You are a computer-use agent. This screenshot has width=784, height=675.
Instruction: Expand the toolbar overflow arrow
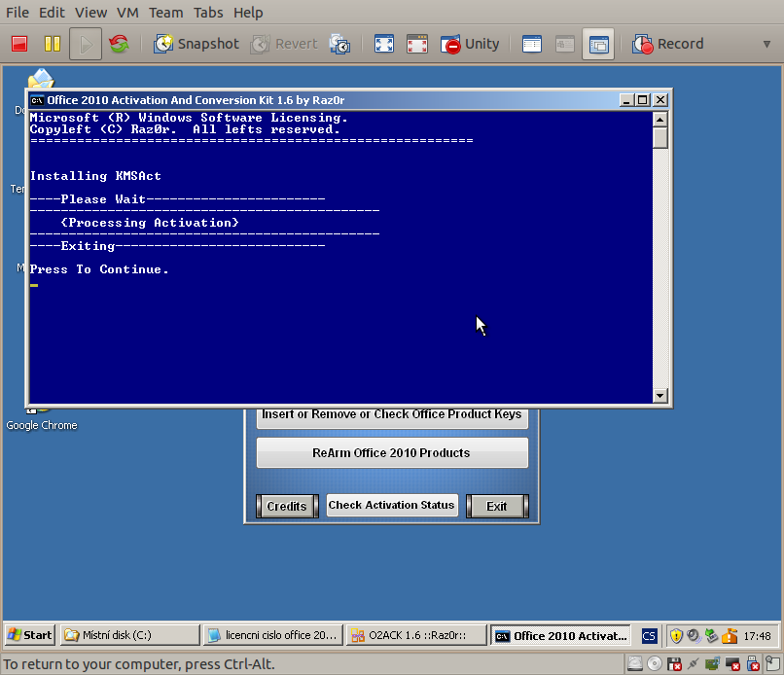(x=766, y=45)
